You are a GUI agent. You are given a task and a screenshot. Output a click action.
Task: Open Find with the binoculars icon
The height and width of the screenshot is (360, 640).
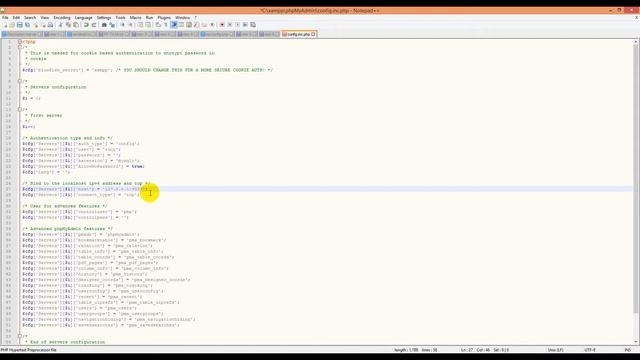click(104, 25)
